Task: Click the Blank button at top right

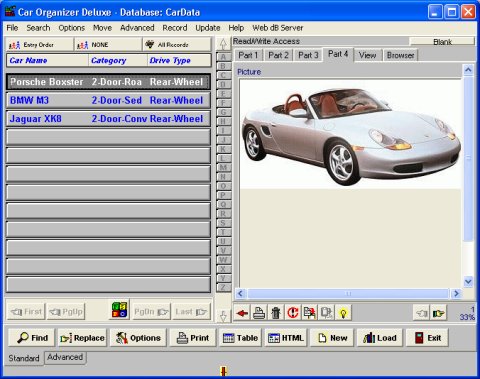Action: (x=442, y=42)
